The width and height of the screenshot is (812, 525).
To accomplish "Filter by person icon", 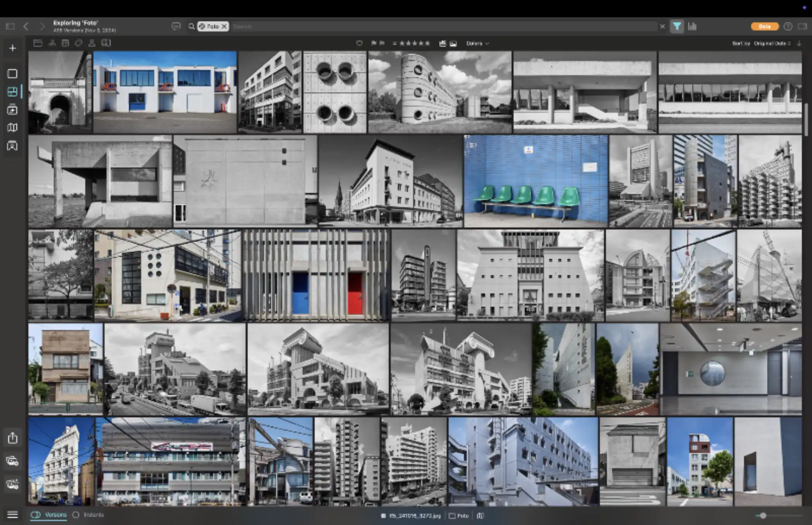I will [92, 43].
